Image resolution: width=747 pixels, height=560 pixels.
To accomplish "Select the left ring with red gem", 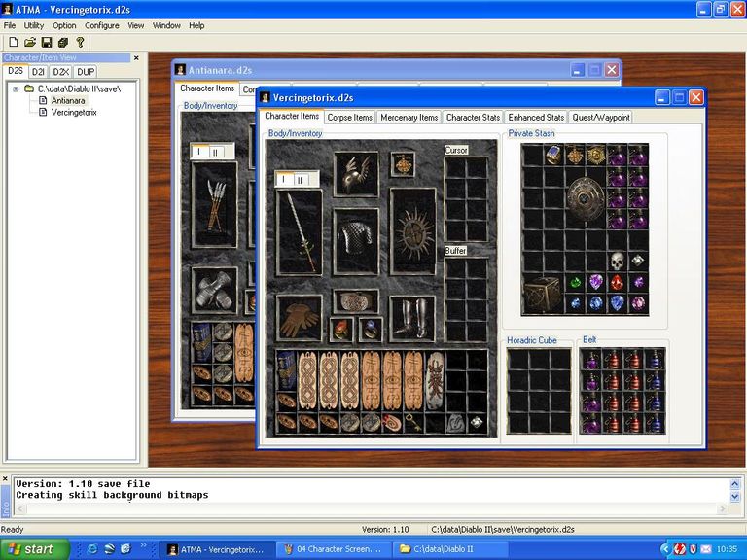I will [341, 330].
